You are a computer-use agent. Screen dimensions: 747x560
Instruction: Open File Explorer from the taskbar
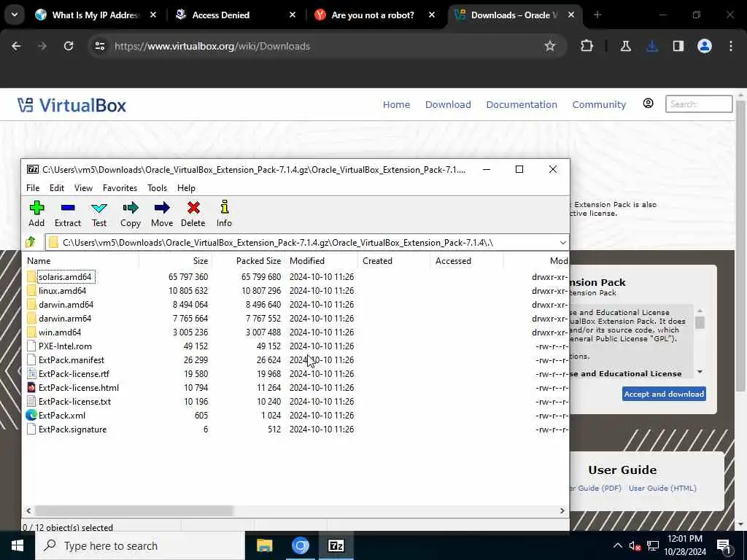click(264, 545)
